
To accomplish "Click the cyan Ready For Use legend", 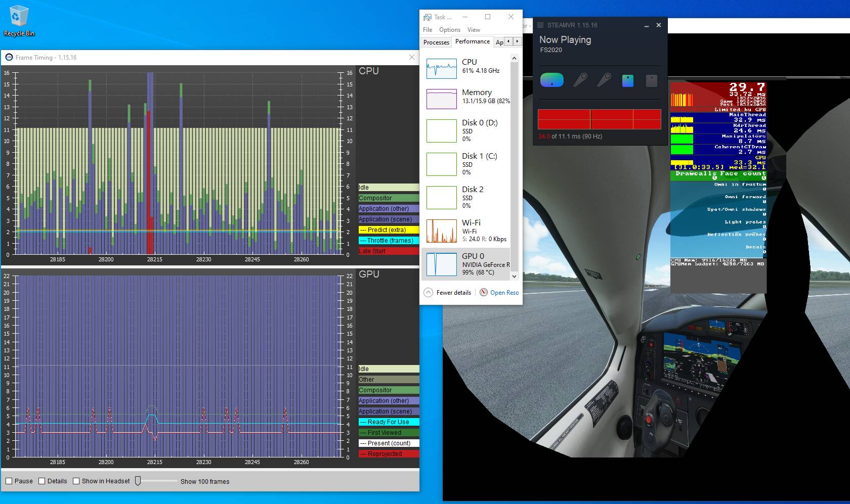I will 389,422.
